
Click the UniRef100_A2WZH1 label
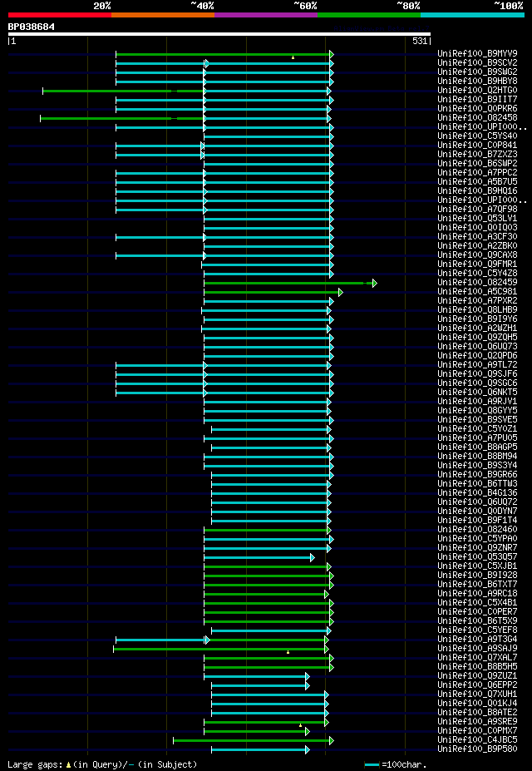[x=477, y=329]
